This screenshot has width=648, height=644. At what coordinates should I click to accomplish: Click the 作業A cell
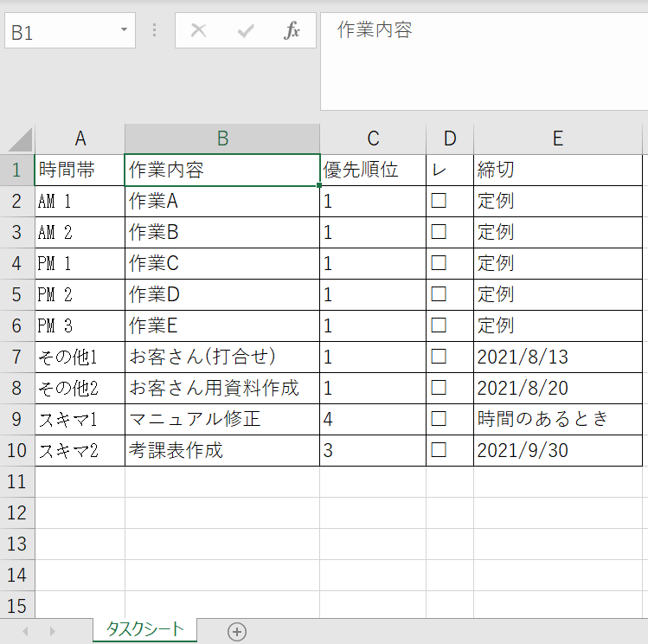coord(222,202)
